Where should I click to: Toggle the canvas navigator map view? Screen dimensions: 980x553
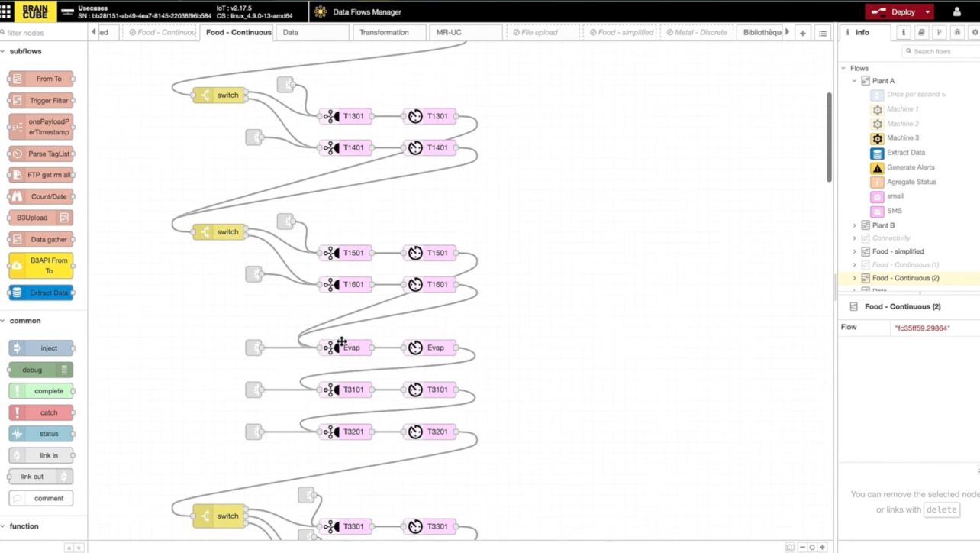790,547
